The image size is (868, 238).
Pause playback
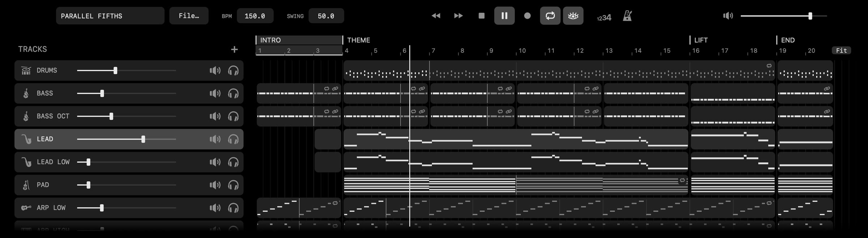click(x=504, y=16)
